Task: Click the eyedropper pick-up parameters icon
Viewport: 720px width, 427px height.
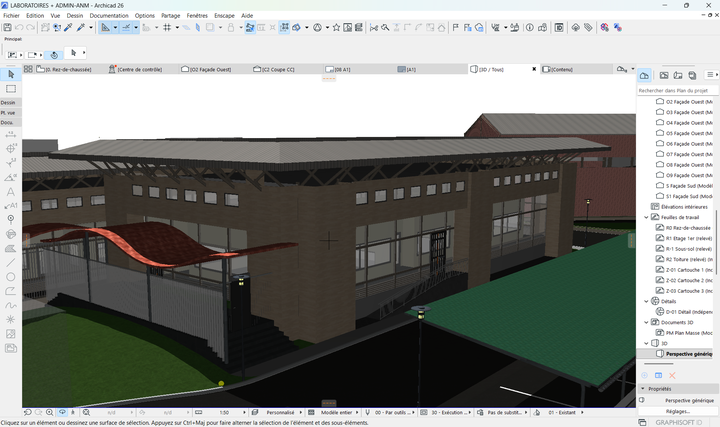Action: coord(67,27)
